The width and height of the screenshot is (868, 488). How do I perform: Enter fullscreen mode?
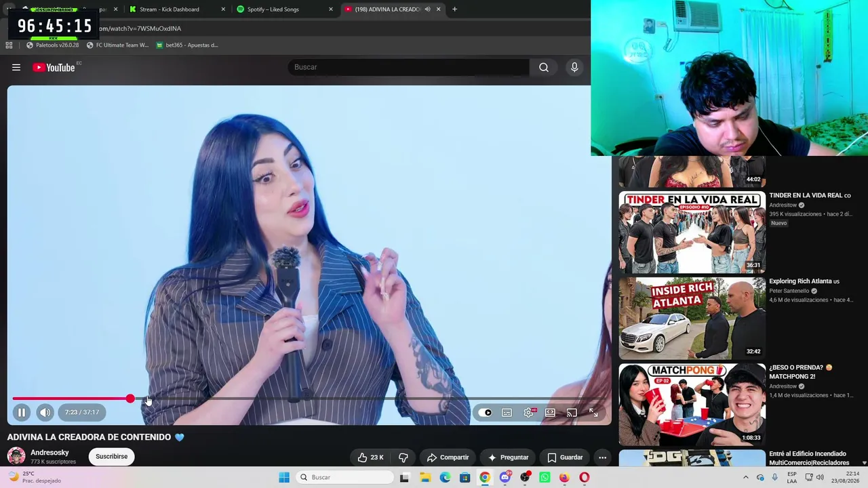coord(593,412)
